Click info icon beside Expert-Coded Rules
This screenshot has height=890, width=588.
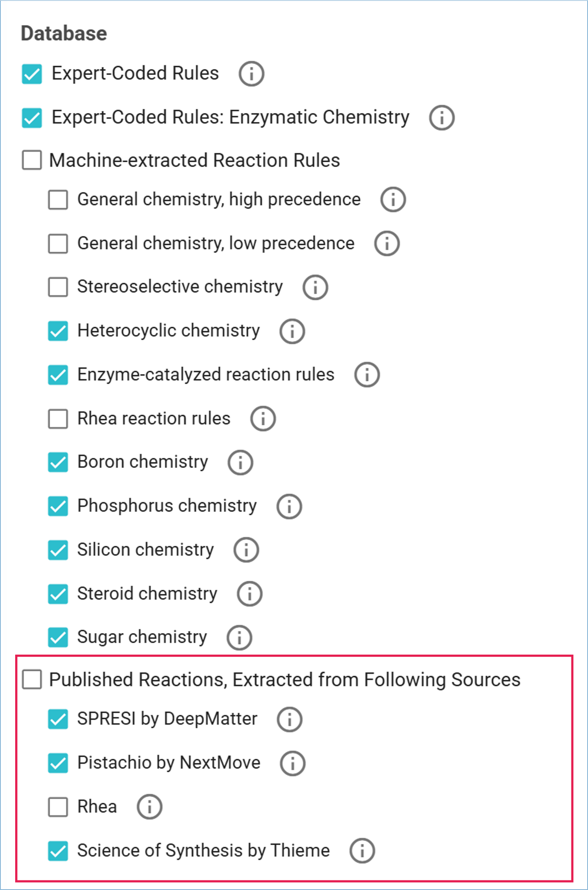coord(251,74)
